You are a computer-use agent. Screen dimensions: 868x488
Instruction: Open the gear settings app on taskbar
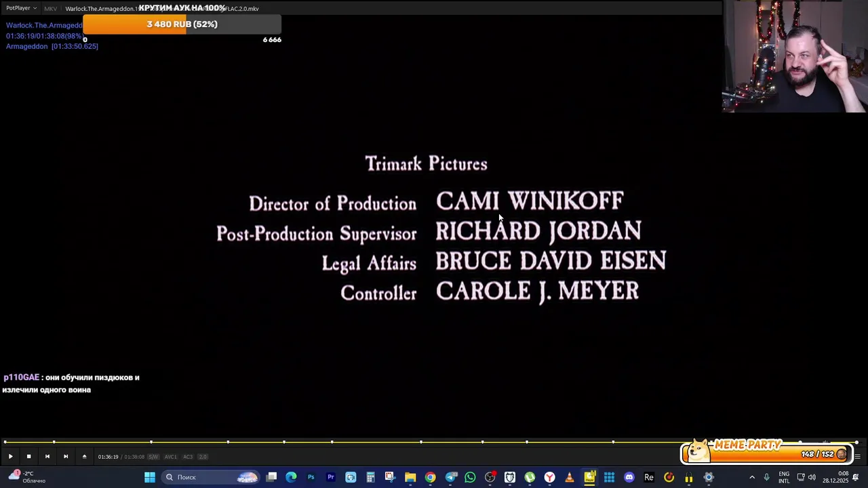pyautogui.click(x=709, y=477)
